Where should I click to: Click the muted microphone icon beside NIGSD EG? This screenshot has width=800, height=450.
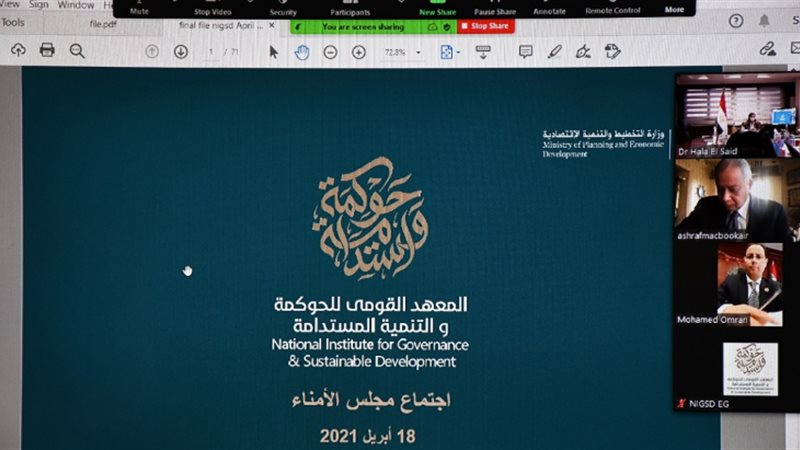click(x=682, y=404)
